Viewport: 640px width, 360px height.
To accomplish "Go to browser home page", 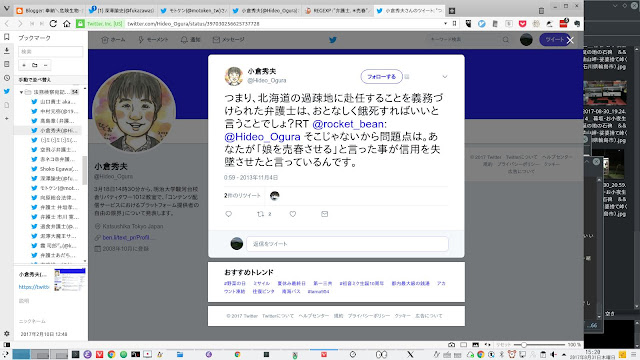I will coord(67,24).
